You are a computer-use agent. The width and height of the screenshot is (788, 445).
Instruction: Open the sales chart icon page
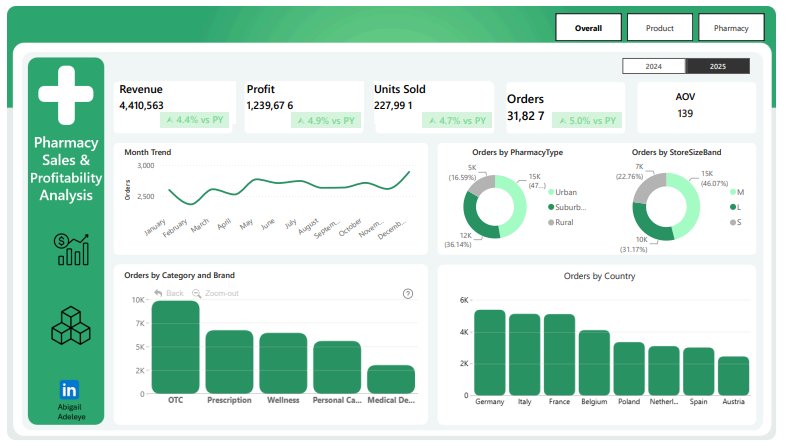tap(71, 249)
